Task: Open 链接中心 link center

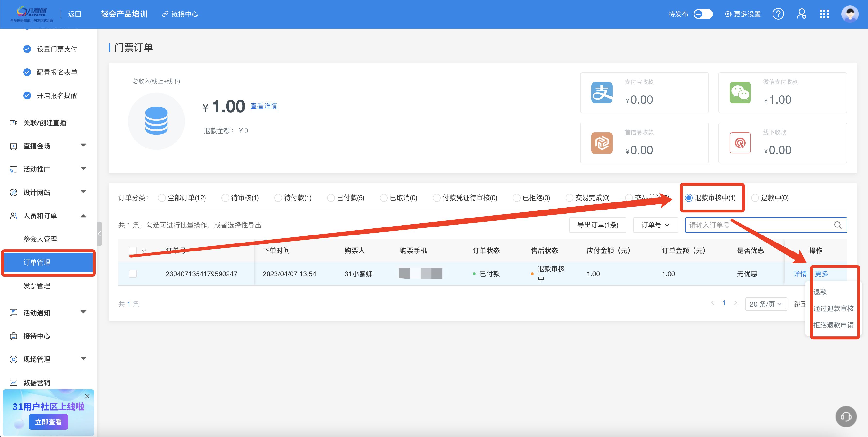Action: coord(180,14)
